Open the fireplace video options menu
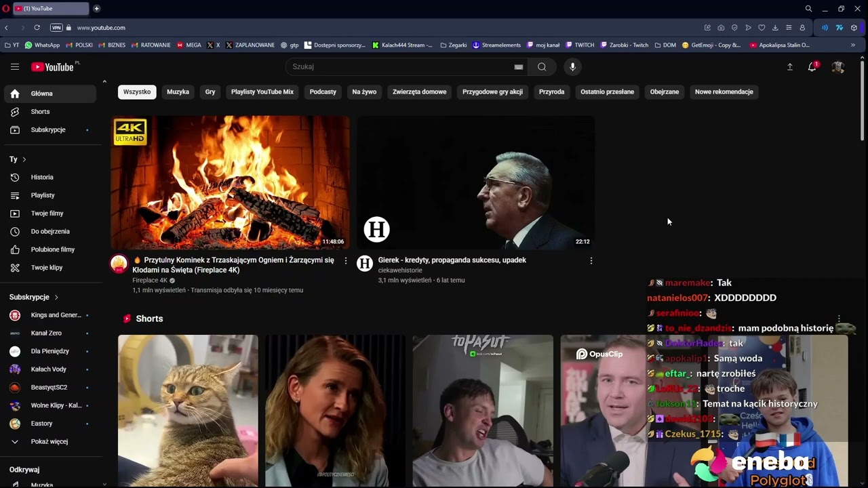Screen dimensions: 868x488 click(x=345, y=261)
